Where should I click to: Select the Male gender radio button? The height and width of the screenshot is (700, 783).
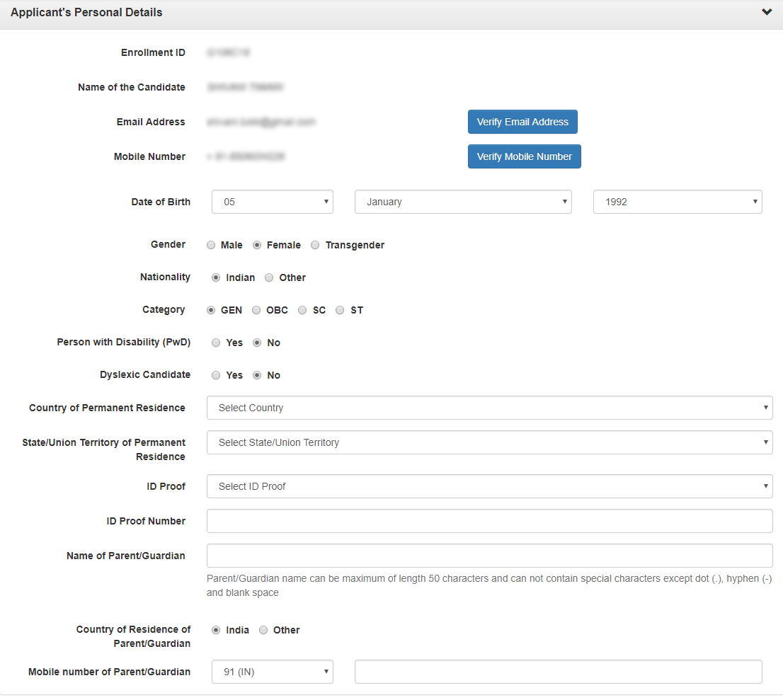[x=211, y=245]
